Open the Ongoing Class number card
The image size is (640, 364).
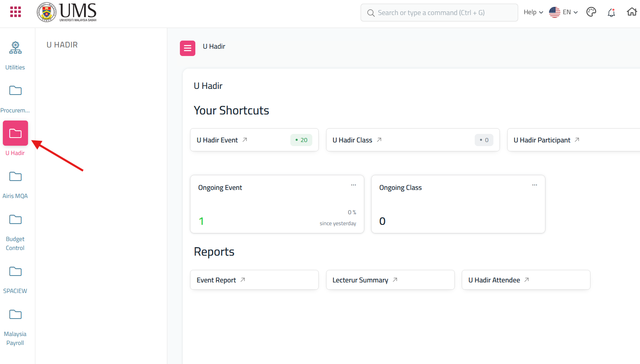click(458, 204)
